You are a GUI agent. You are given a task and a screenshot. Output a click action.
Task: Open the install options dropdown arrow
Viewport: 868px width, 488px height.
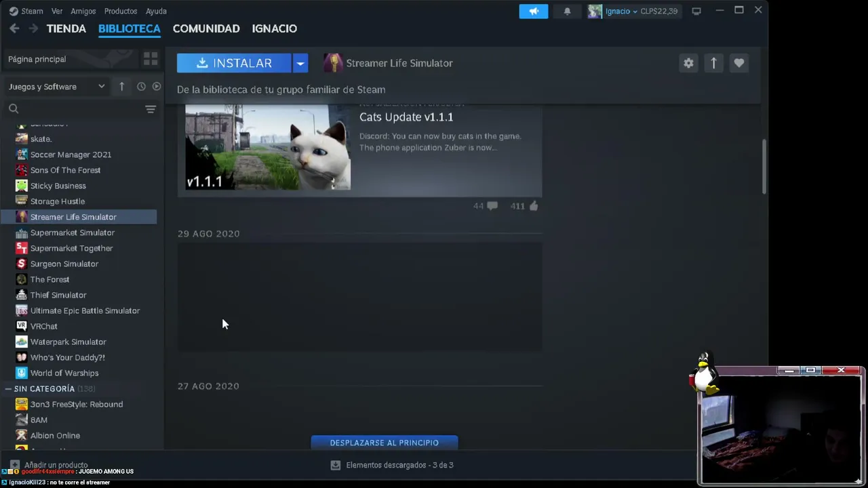pos(300,63)
